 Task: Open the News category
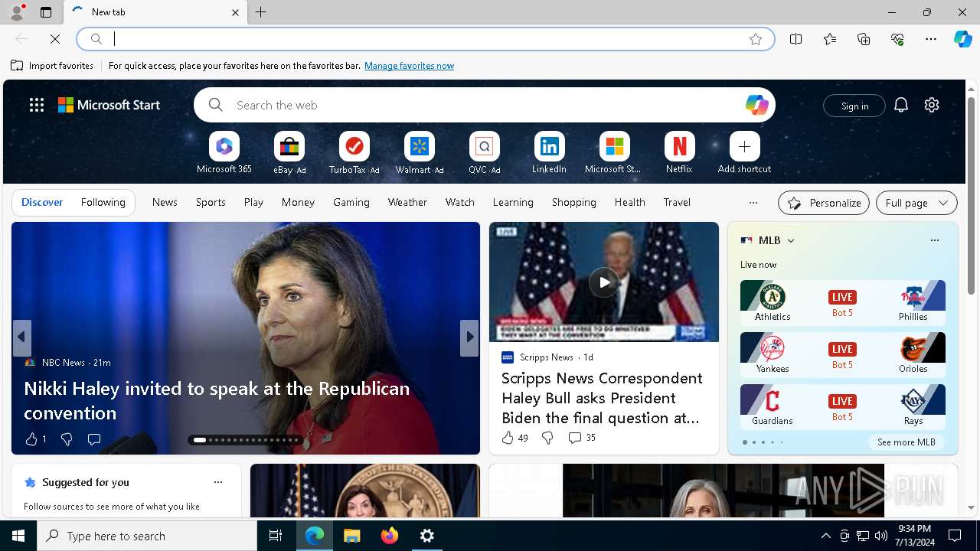pos(165,203)
